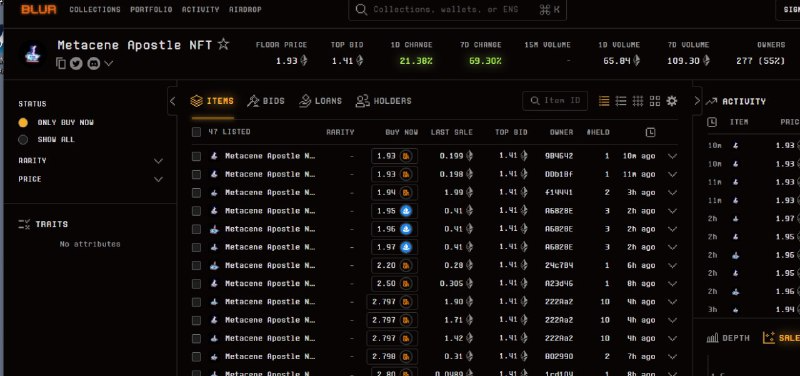
Task: Check the row priced at 2.50
Action: pyautogui.click(x=196, y=284)
